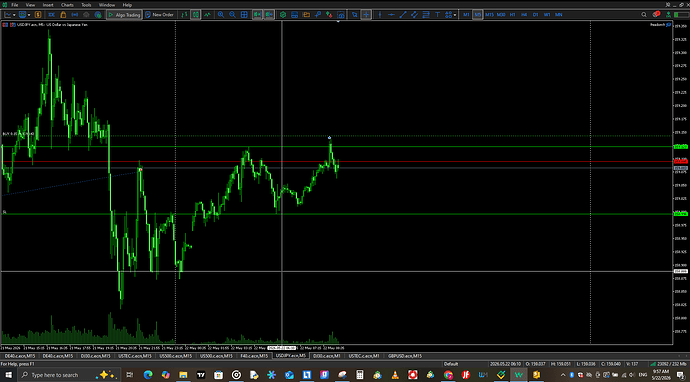Viewport: 690px width, 382px height.
Task: Zoom in on the chart
Action: [221, 15]
